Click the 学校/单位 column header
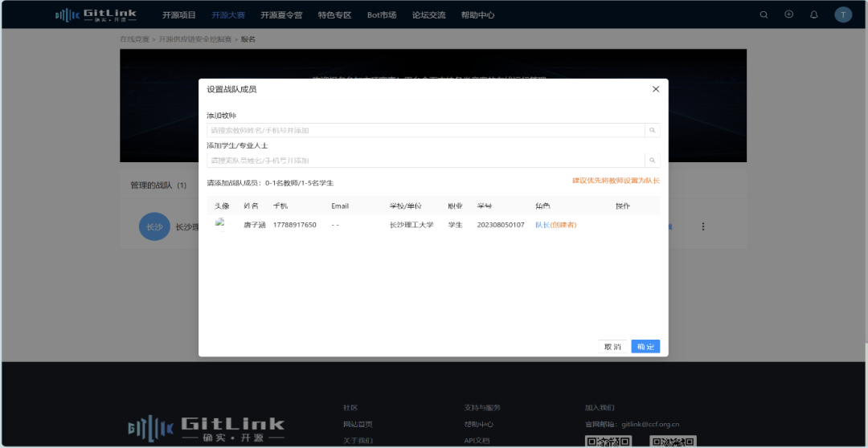This screenshot has width=868, height=448. click(x=406, y=206)
